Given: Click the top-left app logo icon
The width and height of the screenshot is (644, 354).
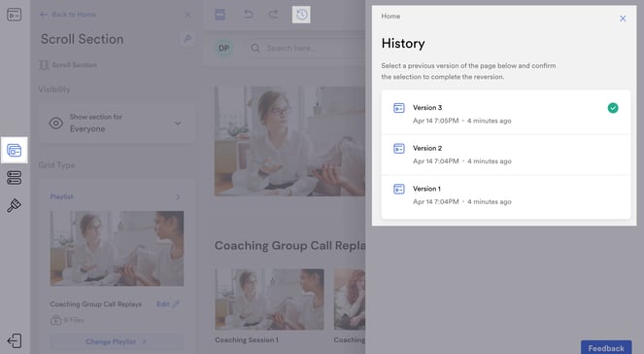Looking at the screenshot, I should tap(14, 15).
